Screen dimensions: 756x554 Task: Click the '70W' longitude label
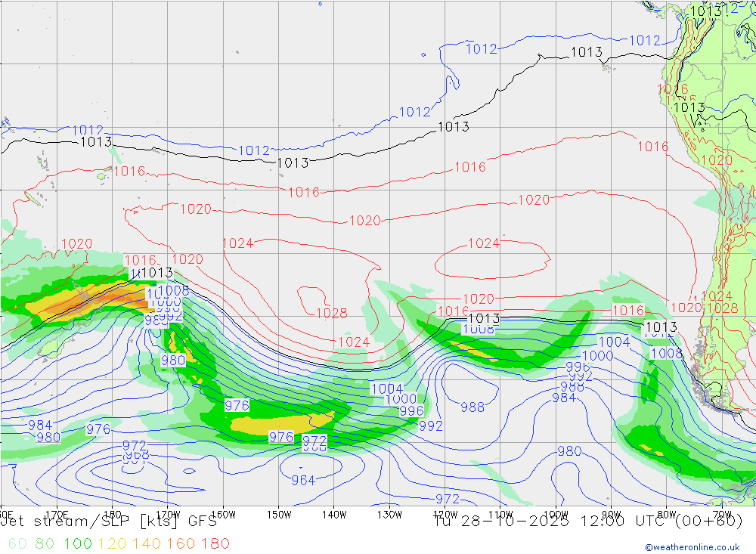coord(722,515)
